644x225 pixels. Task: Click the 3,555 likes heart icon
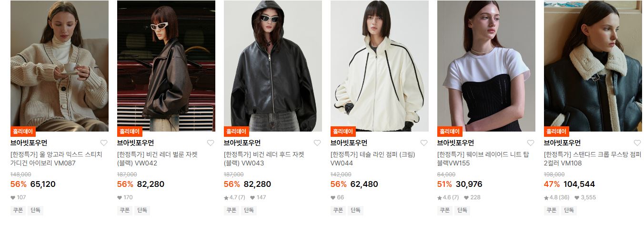click(577, 197)
